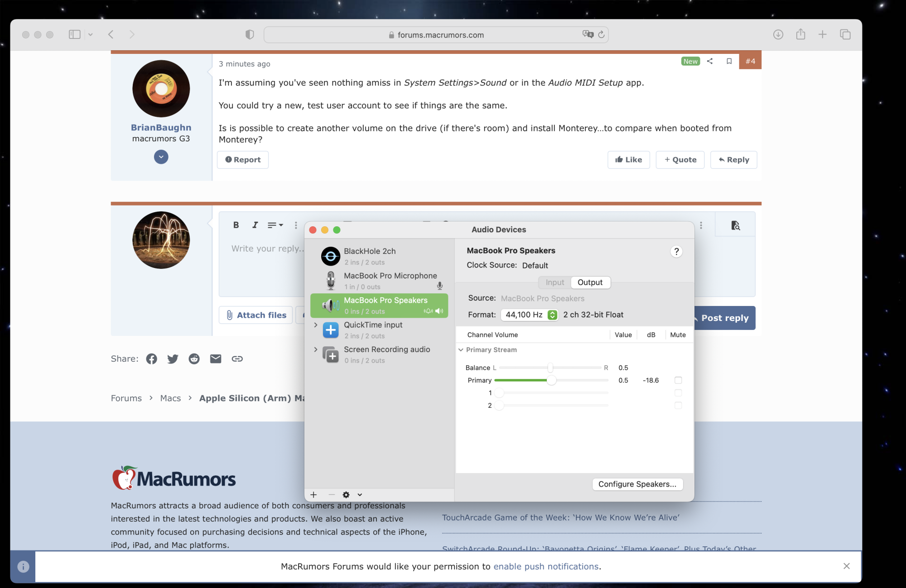Screen dimensions: 906x588
Task: Click the Report button
Action: (x=243, y=160)
